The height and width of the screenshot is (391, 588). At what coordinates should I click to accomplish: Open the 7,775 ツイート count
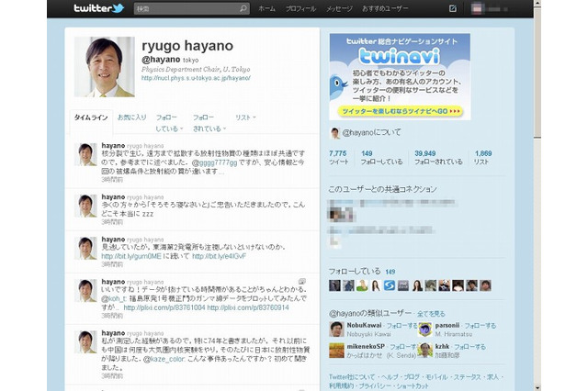point(338,157)
